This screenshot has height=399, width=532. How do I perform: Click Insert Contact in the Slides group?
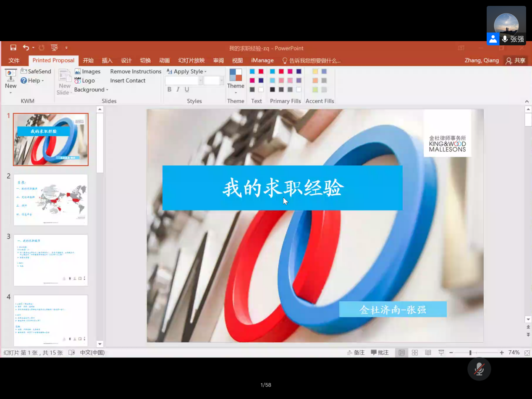tap(127, 81)
